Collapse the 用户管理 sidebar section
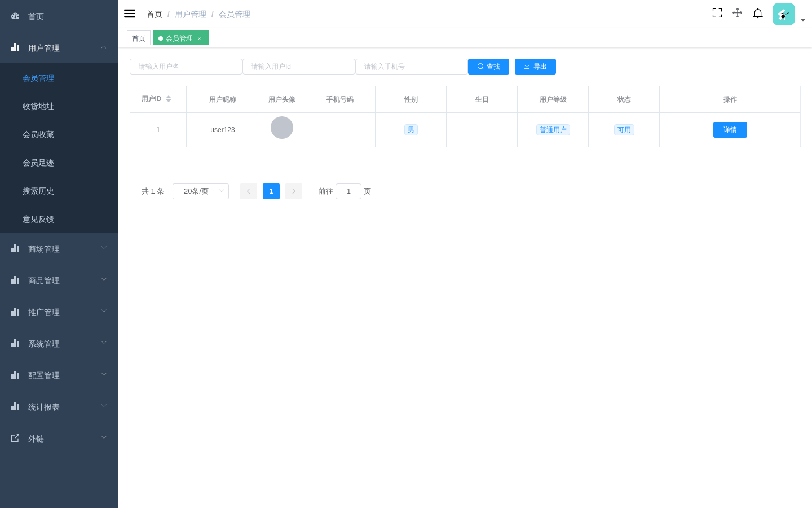The width and height of the screenshot is (812, 508). (59, 47)
